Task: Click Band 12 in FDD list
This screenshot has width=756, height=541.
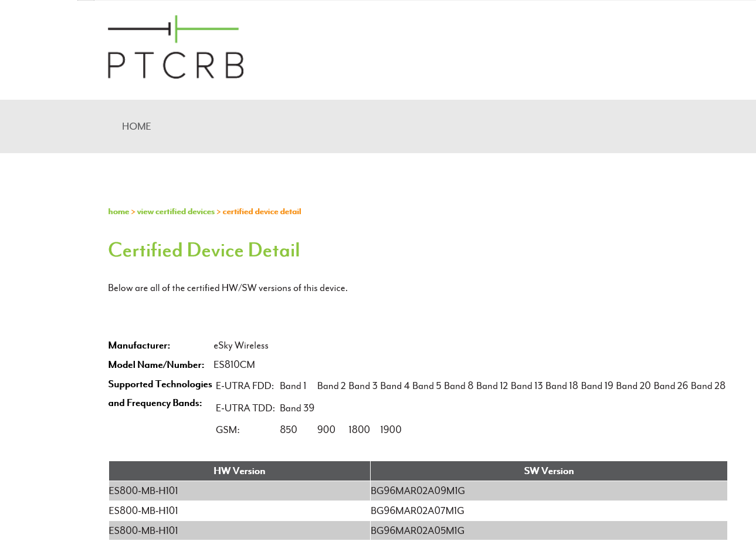Action: [492, 386]
